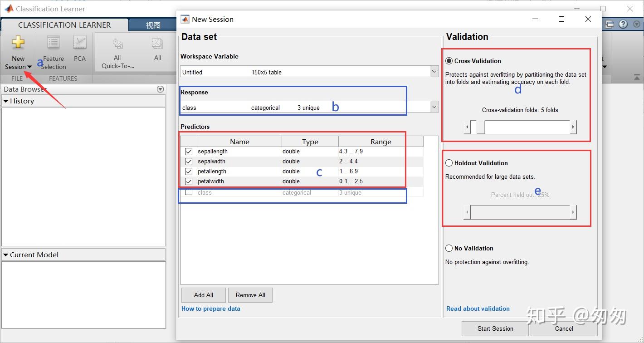Click the PCA toolbar icon
The width and height of the screenshot is (644, 343).
80,44
